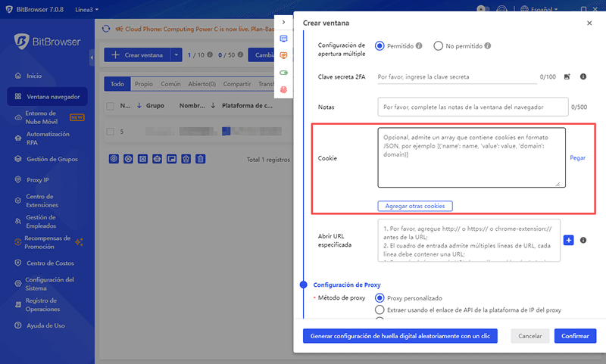Click the Agregar otras cookies button
Viewport: 606px width, 364px height.
click(x=414, y=206)
